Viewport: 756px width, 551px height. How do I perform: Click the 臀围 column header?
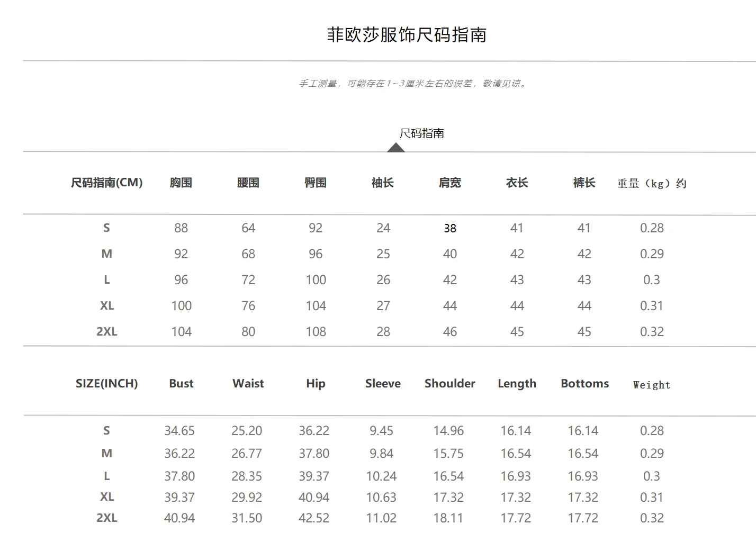pos(316,183)
